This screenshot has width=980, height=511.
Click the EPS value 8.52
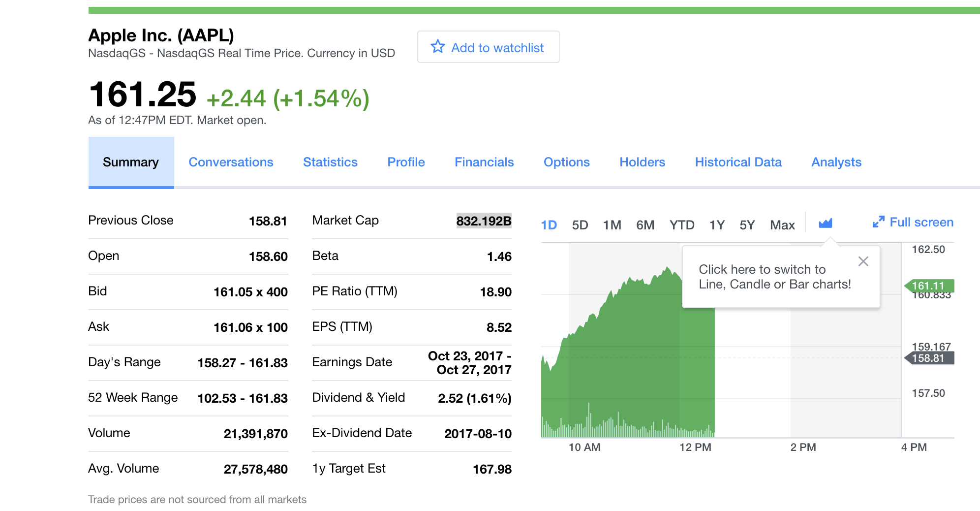[x=499, y=327]
